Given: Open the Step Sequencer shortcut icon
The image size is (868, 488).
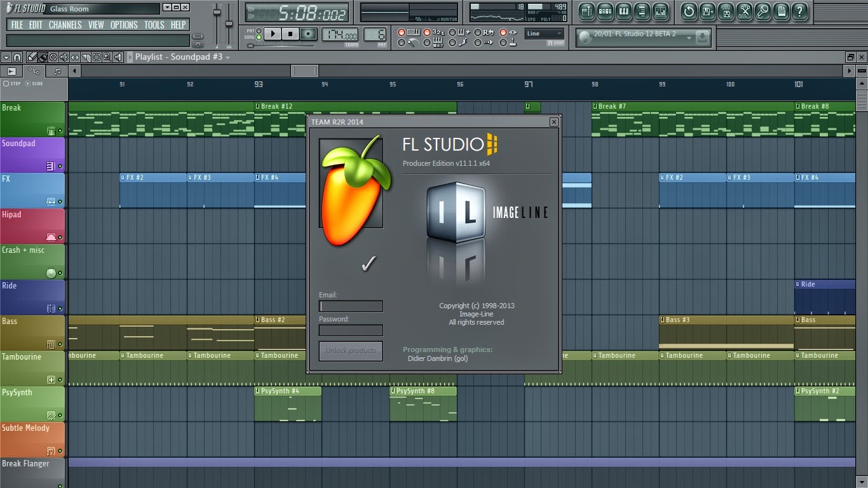Looking at the screenshot, I should 605,11.
